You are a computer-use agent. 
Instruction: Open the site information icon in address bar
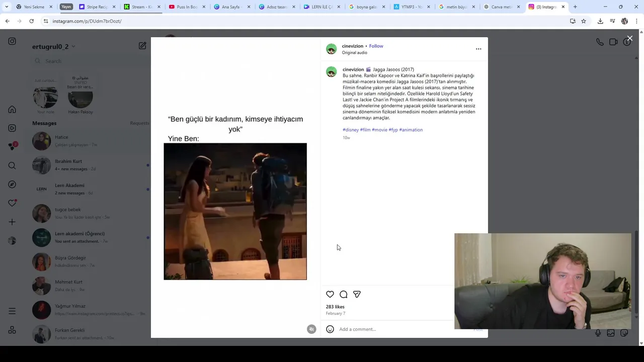(46, 21)
